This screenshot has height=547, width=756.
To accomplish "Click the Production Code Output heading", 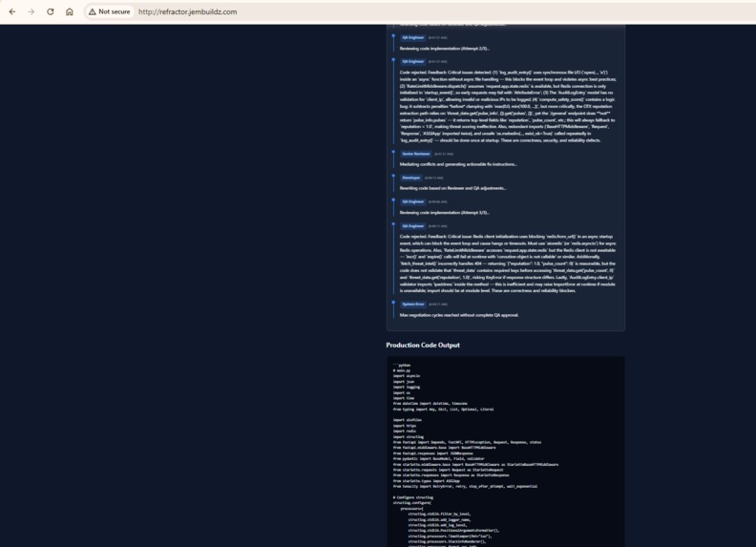I will coord(423,345).
